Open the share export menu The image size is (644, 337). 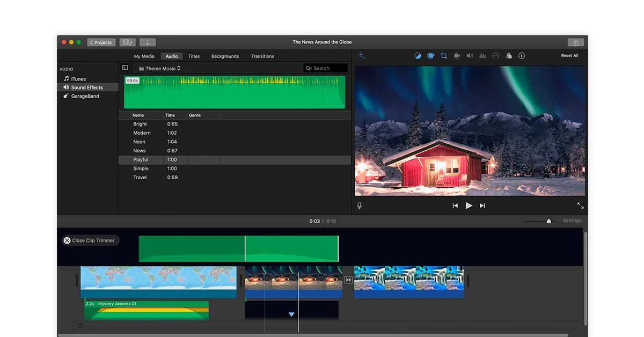point(575,42)
